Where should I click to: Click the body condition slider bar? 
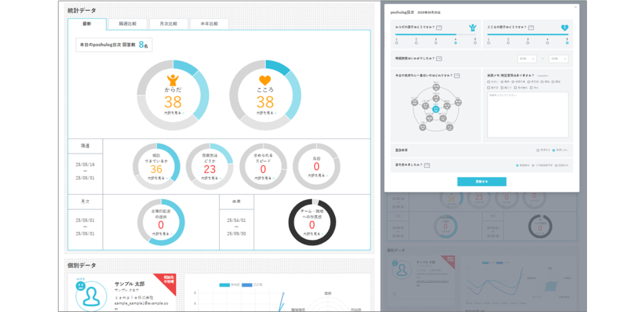(x=436, y=34)
